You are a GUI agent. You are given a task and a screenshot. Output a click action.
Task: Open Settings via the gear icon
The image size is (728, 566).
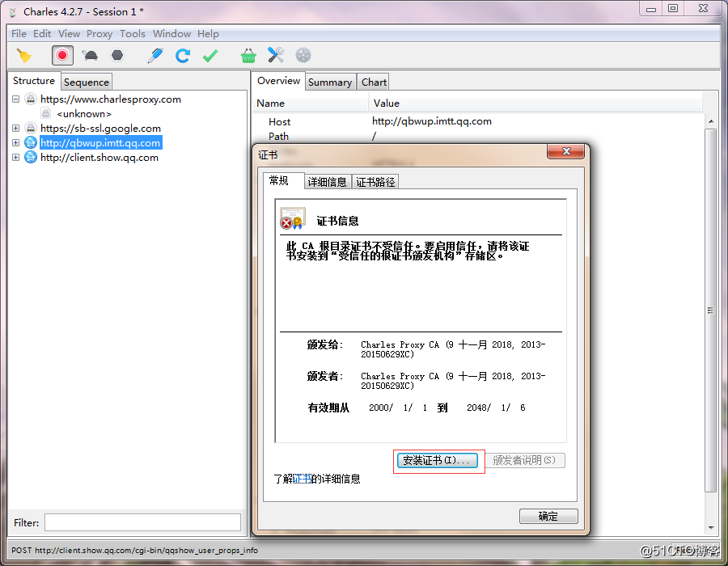(303, 55)
